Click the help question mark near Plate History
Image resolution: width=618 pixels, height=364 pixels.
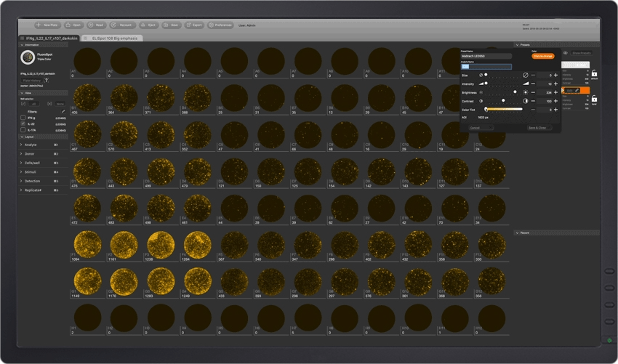coord(47,81)
